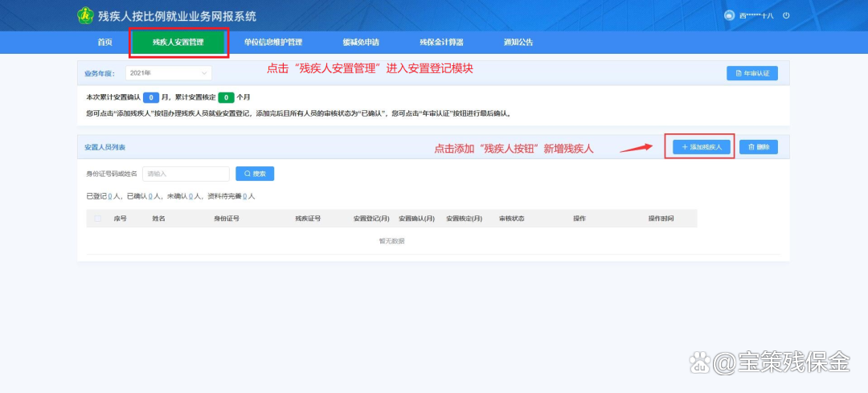Click the 删除 delete button
The image size is (868, 393).
pyautogui.click(x=759, y=147)
